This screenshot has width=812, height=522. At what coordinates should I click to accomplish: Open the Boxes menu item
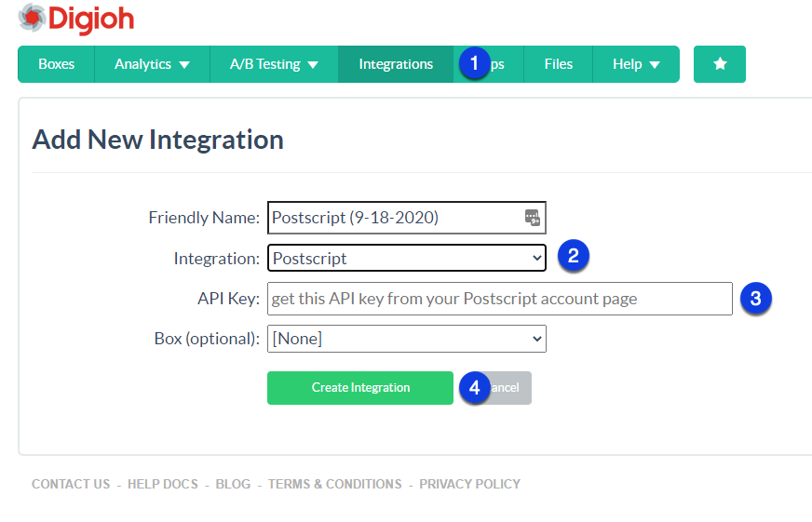click(x=57, y=64)
